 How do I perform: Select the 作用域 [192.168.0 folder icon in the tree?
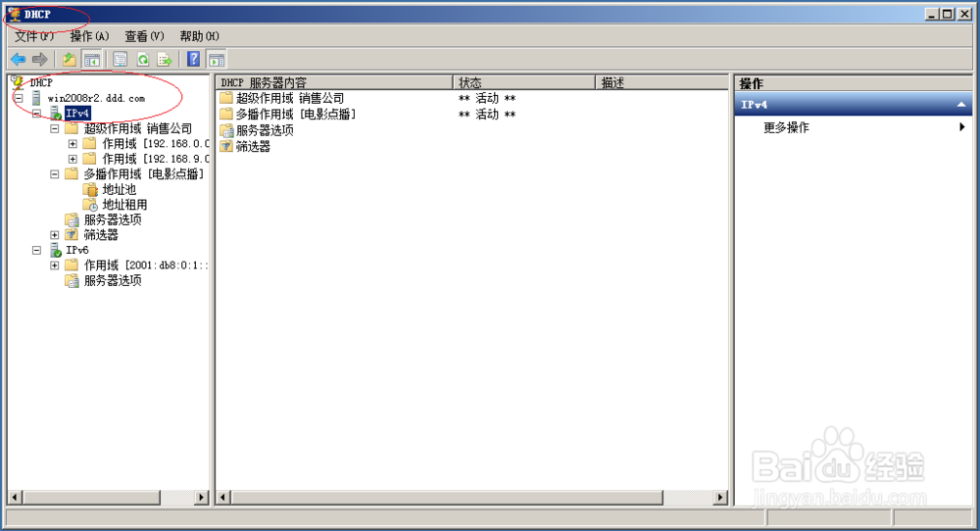[90, 144]
